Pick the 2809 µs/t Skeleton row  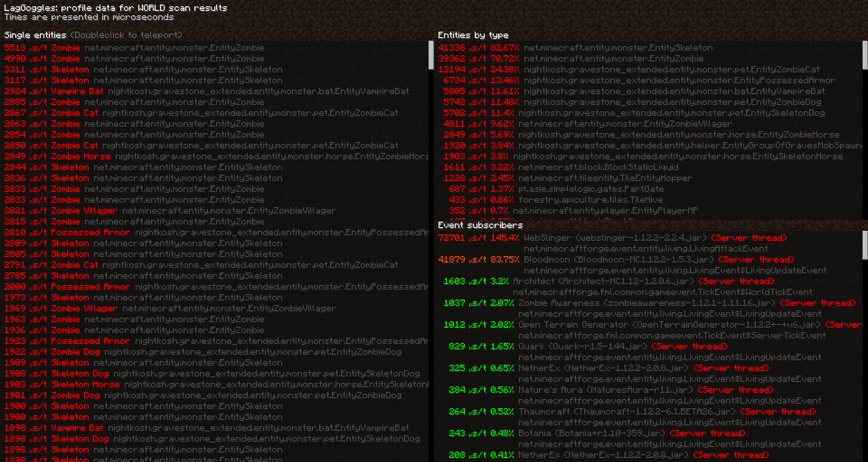click(143, 243)
